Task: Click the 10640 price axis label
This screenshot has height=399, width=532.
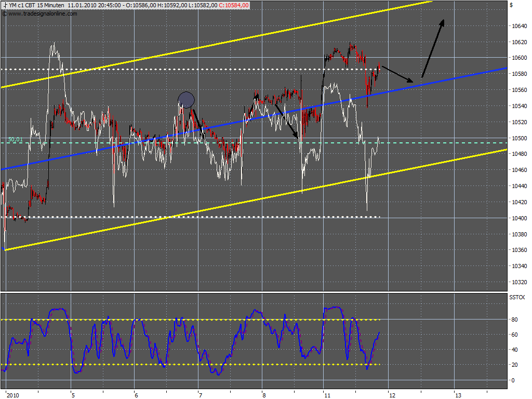Action: click(520, 26)
